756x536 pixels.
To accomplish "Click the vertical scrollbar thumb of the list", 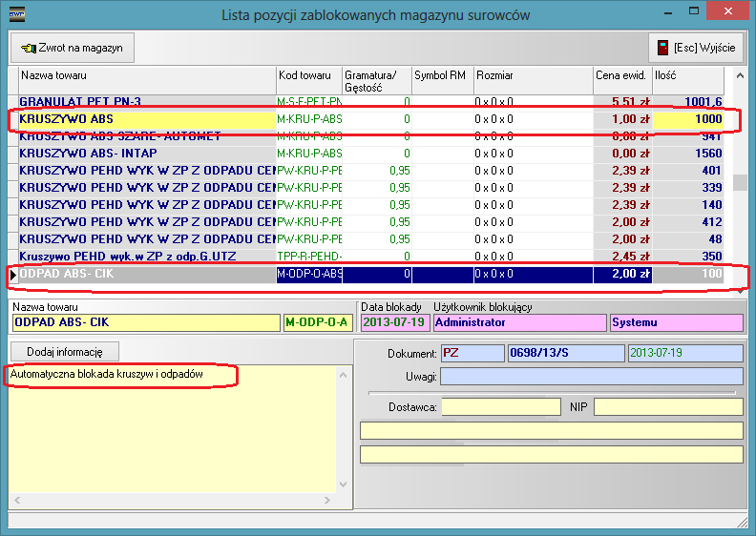I will (740, 183).
